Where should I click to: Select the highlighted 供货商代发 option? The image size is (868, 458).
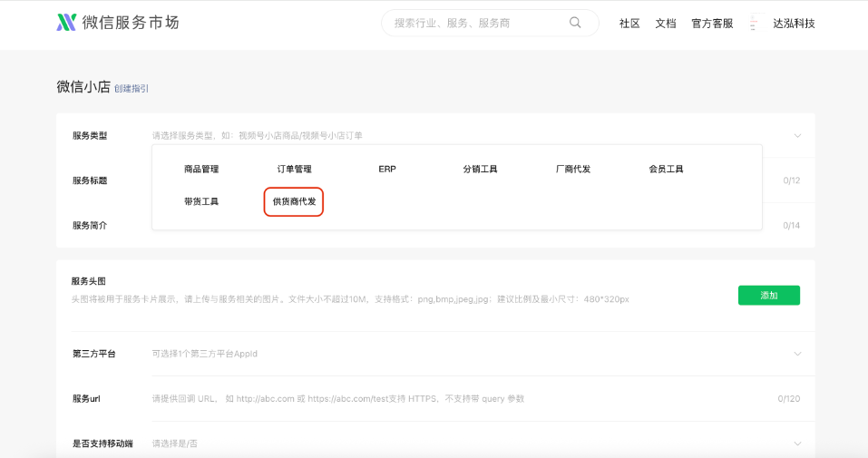pos(294,201)
